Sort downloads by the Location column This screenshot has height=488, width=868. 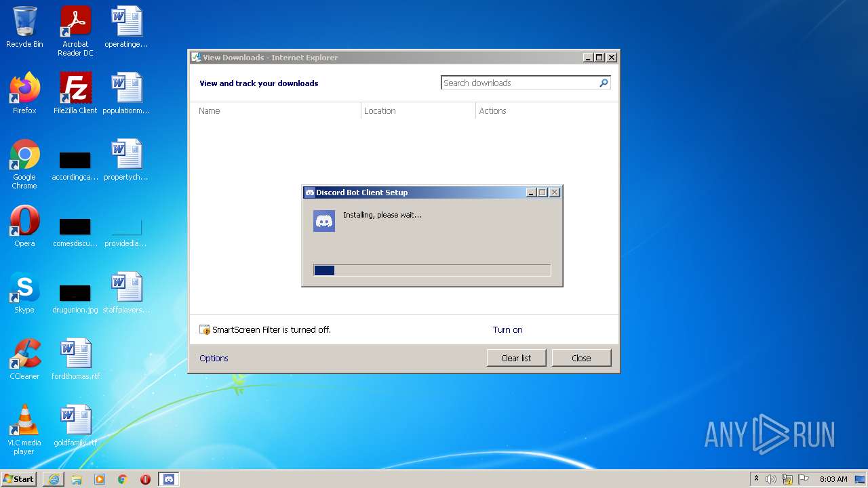pyautogui.click(x=418, y=110)
